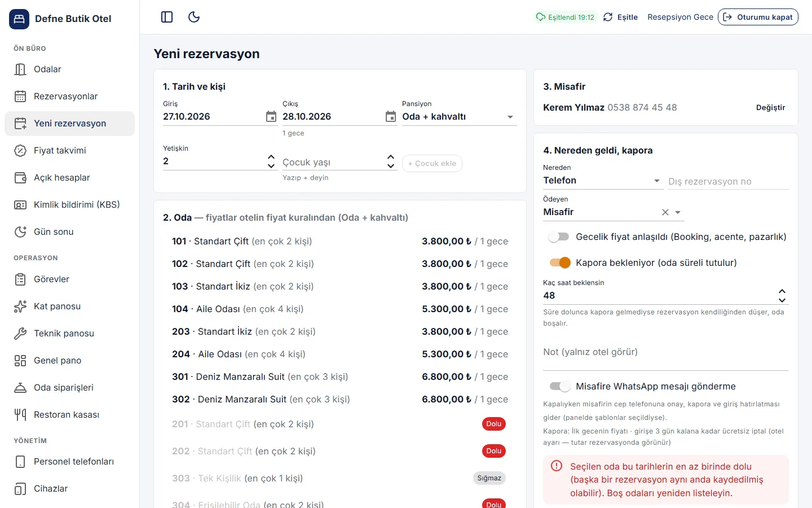Click the Yetişkin count stepper arrows

click(x=271, y=161)
